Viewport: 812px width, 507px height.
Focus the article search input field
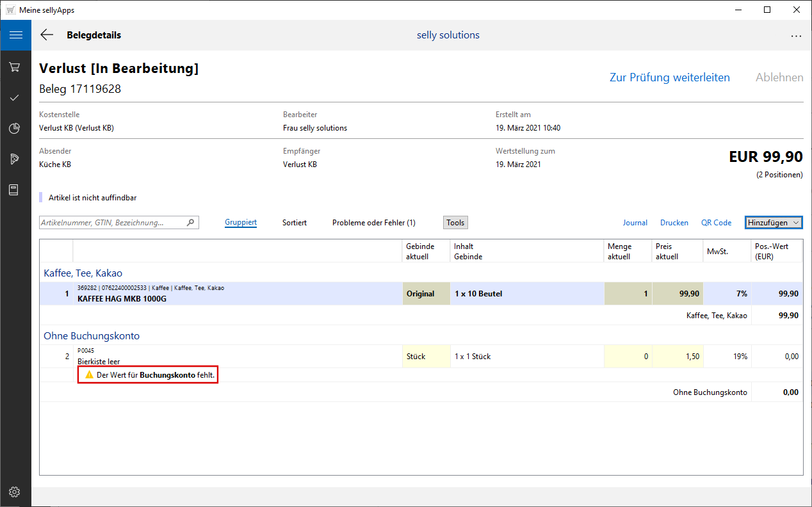[112, 223]
